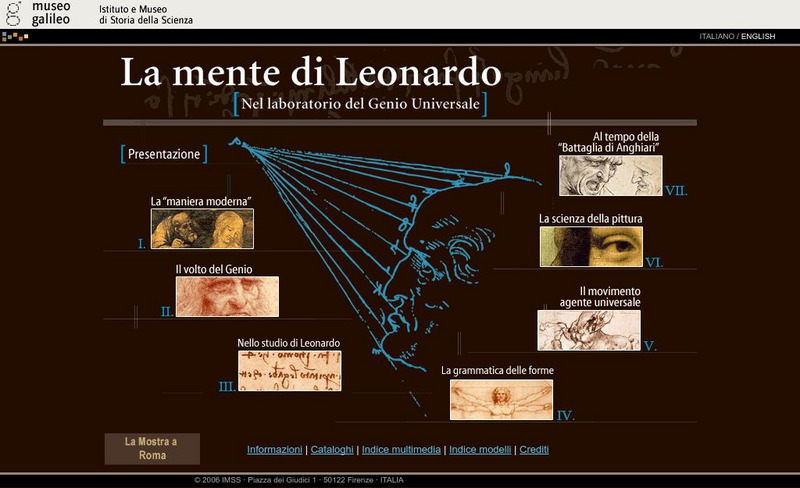Select section numeral II.

coord(167,312)
